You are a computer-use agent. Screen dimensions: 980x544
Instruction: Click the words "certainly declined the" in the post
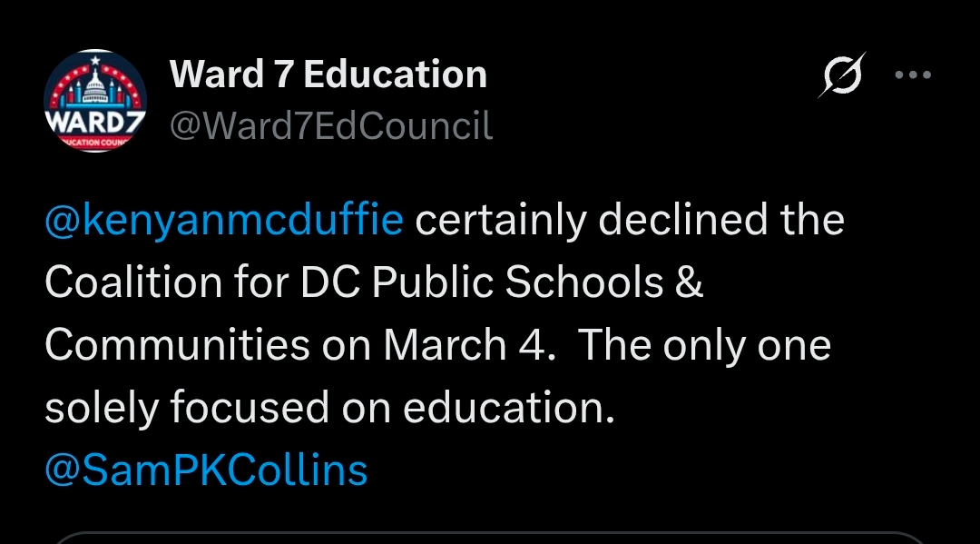tap(630, 221)
